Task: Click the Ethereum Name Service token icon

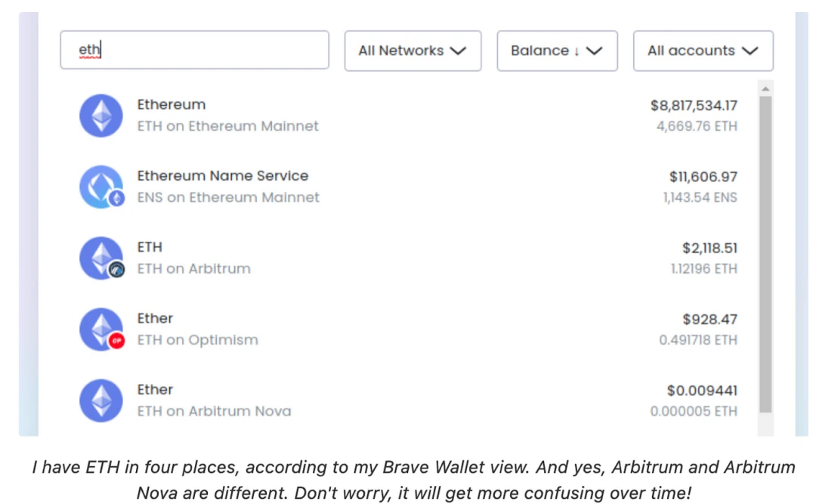Action: [x=100, y=187]
